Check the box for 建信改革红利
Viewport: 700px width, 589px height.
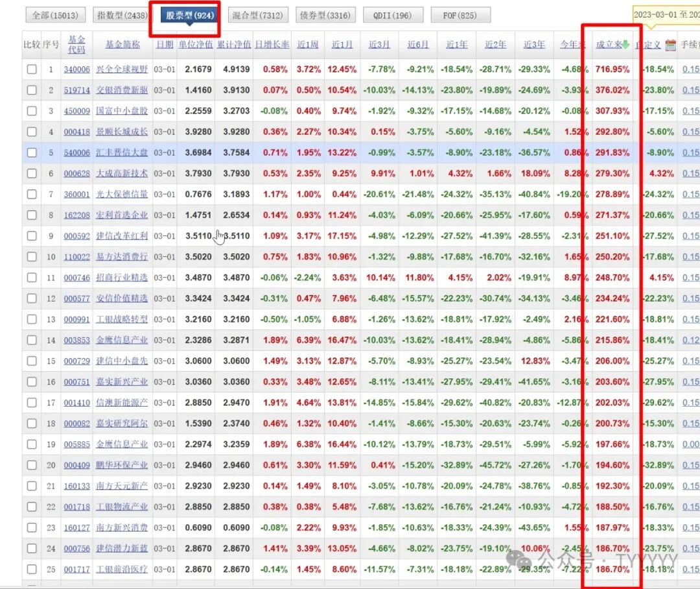pos(32,236)
